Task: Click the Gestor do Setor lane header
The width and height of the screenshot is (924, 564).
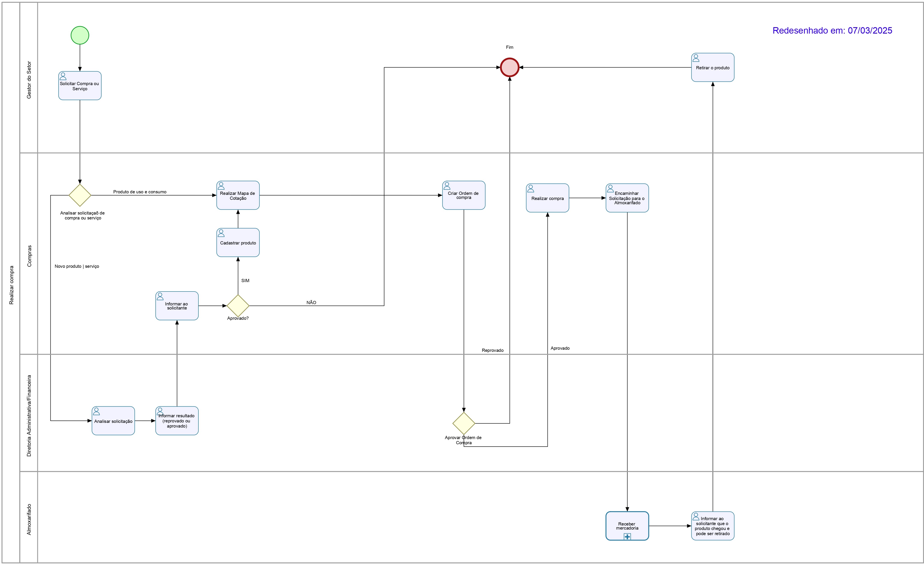Action: coord(29,80)
